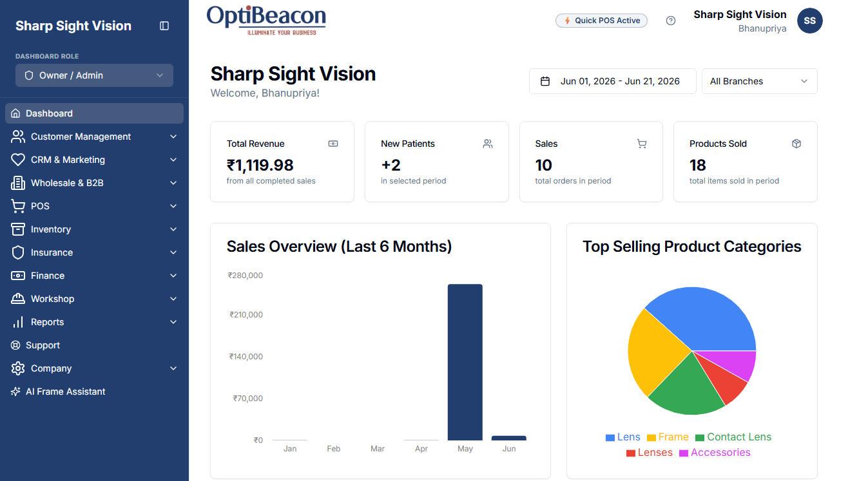Expand the Company menu chevron
The image size is (868, 481).
tap(173, 368)
